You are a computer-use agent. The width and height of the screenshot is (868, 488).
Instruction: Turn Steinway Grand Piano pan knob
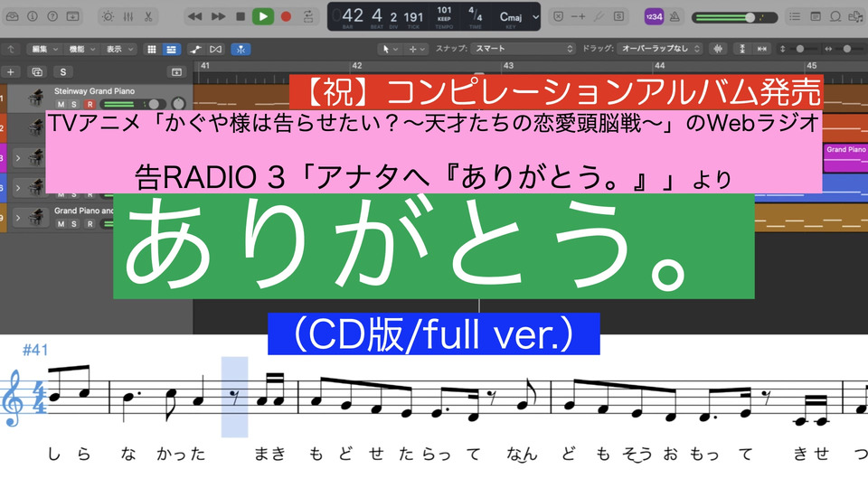[x=178, y=103]
